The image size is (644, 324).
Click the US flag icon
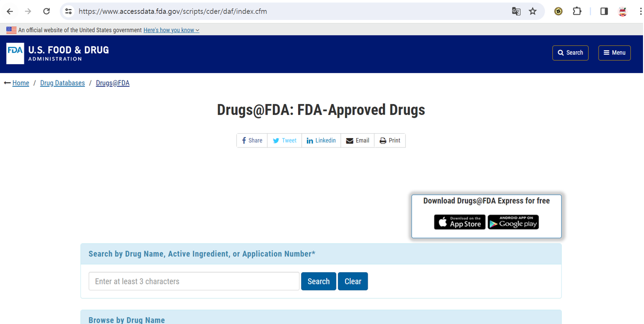click(x=11, y=30)
